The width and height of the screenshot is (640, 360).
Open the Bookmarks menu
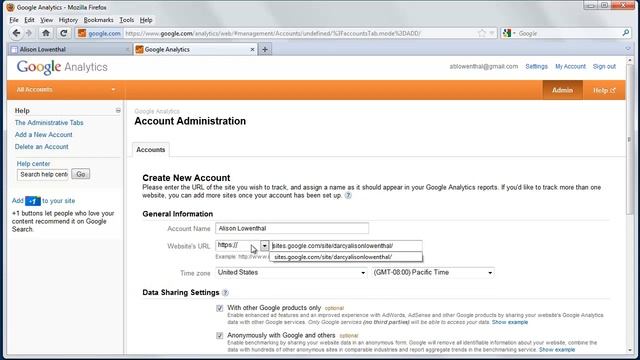tap(98, 20)
